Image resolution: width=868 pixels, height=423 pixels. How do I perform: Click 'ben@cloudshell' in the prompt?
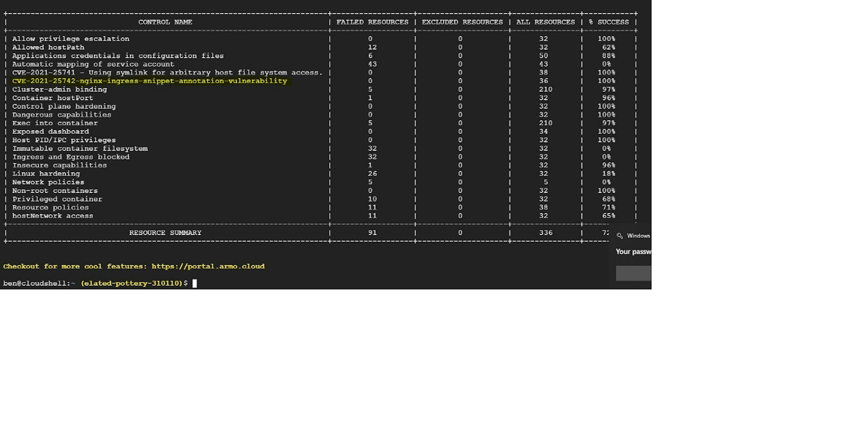(35, 283)
